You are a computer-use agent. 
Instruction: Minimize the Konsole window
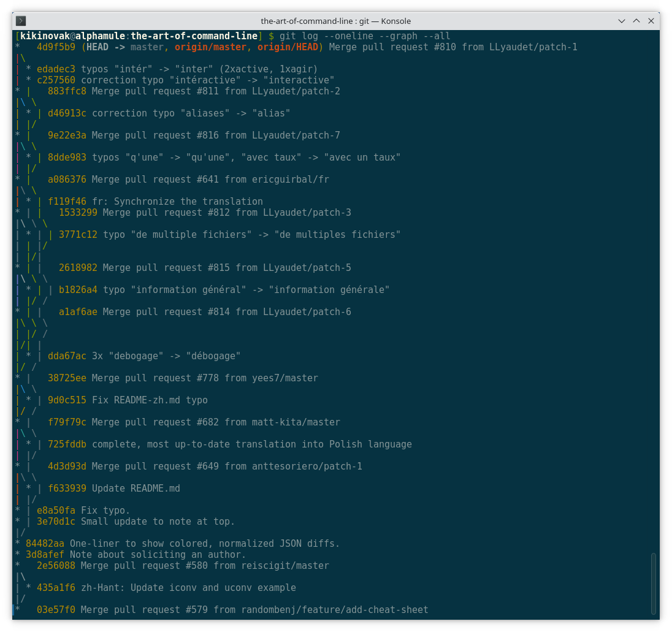coord(622,21)
